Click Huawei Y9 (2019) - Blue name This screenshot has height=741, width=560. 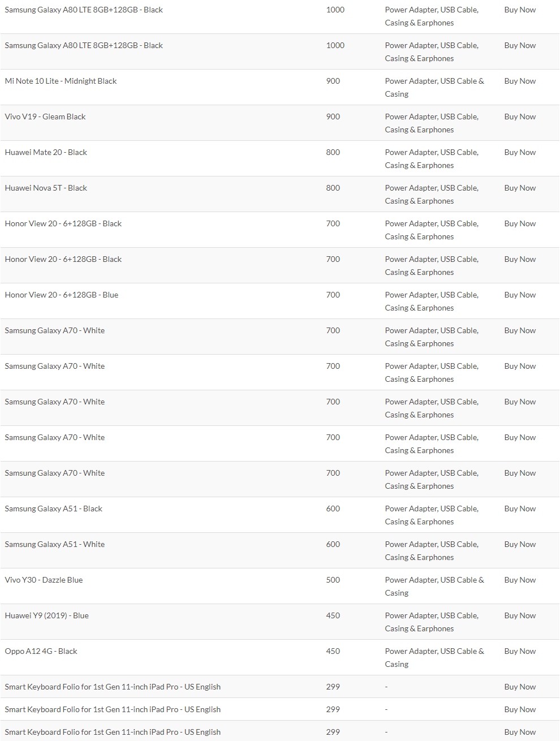46,615
